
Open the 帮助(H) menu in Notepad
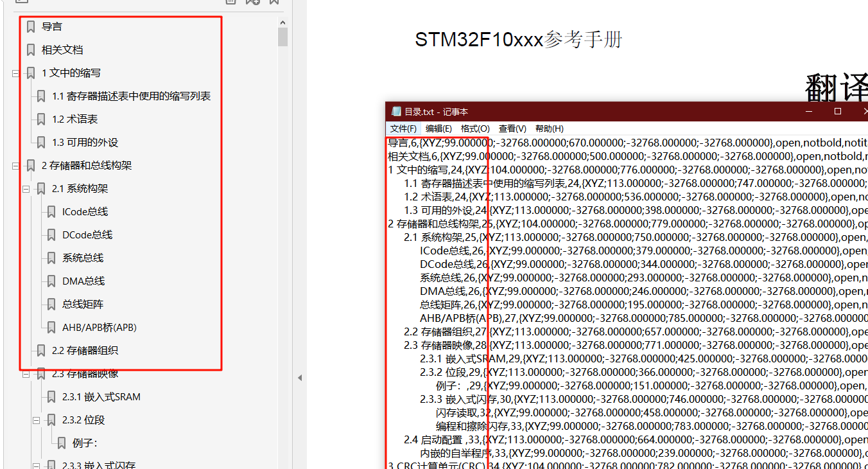550,128
